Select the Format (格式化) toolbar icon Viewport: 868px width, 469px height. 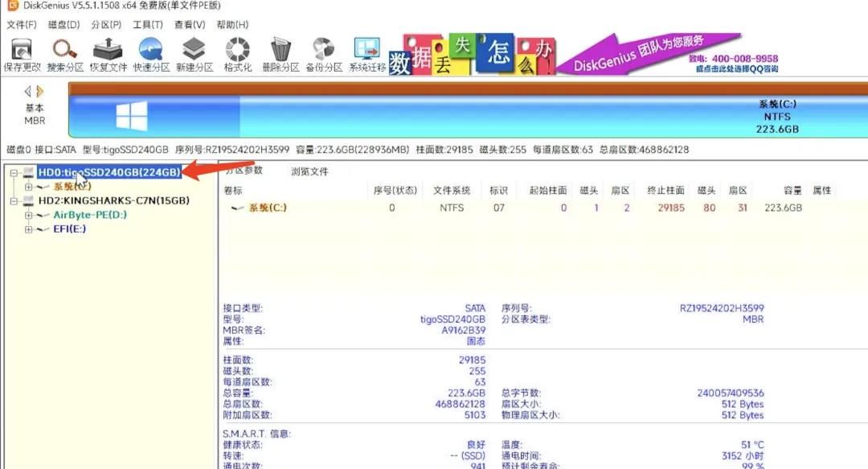coord(237,55)
